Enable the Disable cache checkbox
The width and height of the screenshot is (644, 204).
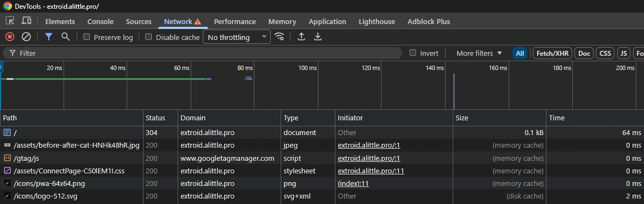point(149,37)
